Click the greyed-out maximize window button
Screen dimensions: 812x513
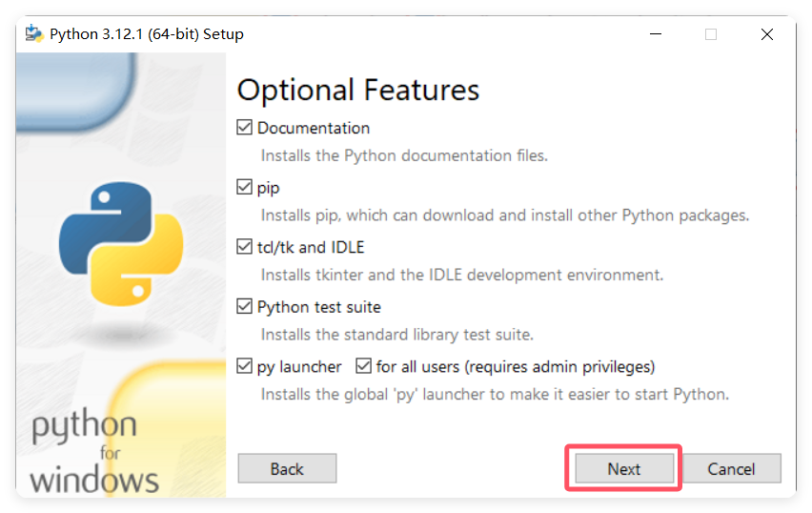[x=711, y=34]
